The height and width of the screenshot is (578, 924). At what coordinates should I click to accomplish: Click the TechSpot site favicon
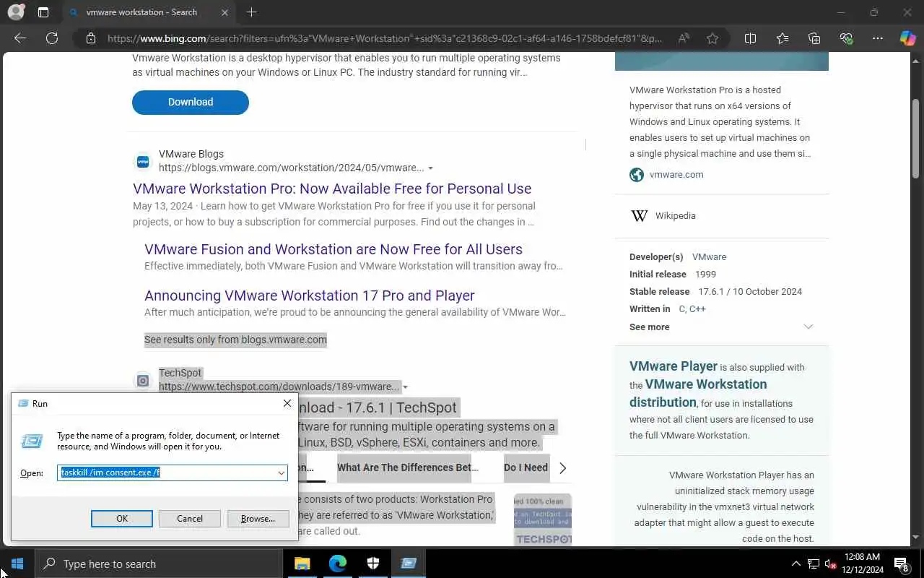(x=143, y=380)
